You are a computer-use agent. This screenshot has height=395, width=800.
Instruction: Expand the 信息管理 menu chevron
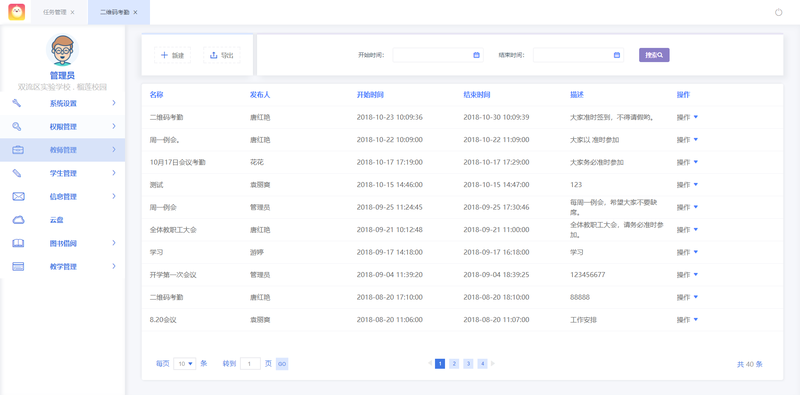pos(114,196)
